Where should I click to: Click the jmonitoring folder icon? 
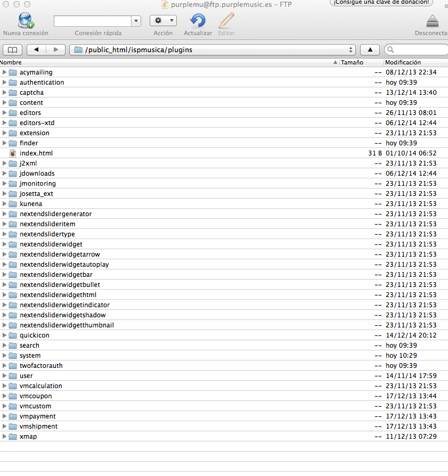point(13,183)
